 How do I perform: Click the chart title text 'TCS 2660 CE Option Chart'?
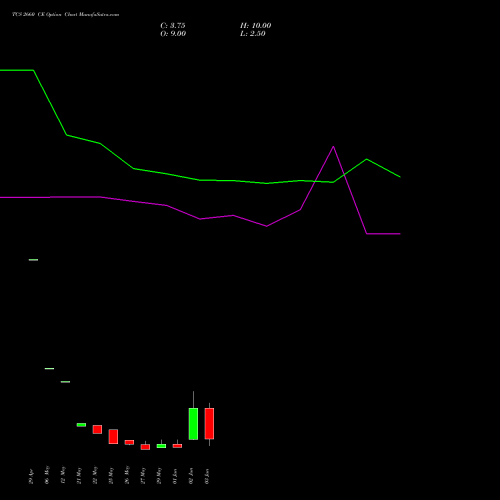coord(45,15)
